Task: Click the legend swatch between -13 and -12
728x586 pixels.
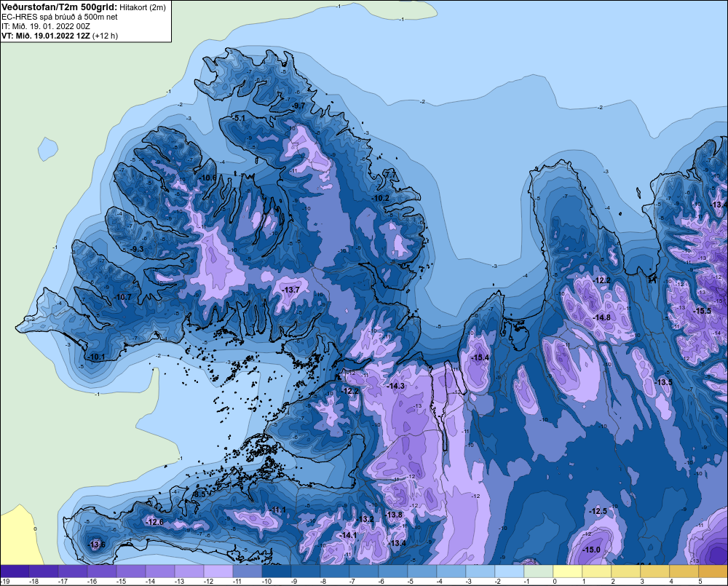Action: click(x=189, y=571)
